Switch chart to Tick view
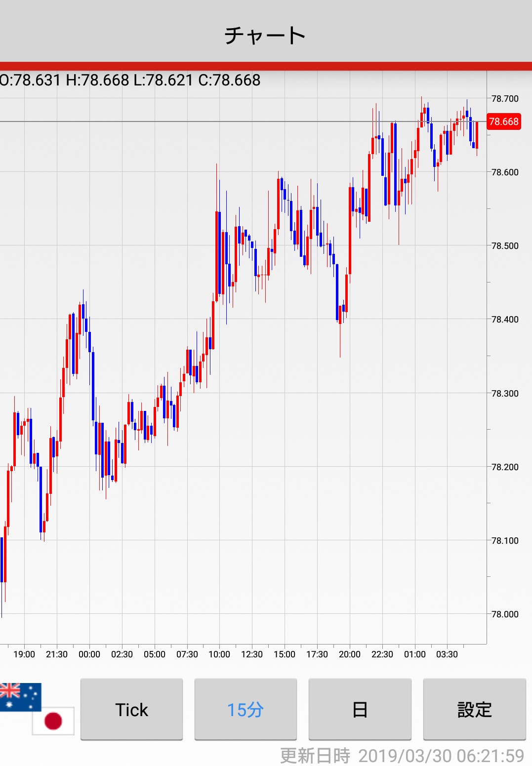Image resolution: width=532 pixels, height=766 pixels. click(131, 709)
